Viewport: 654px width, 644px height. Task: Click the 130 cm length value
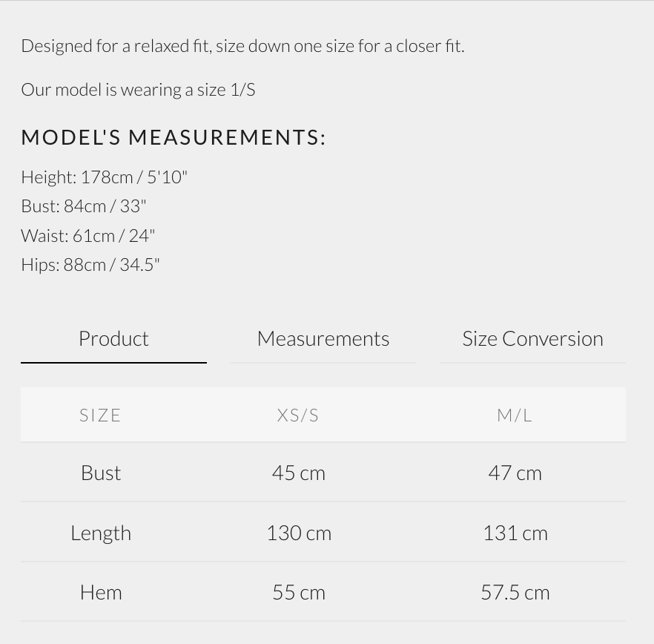(298, 533)
